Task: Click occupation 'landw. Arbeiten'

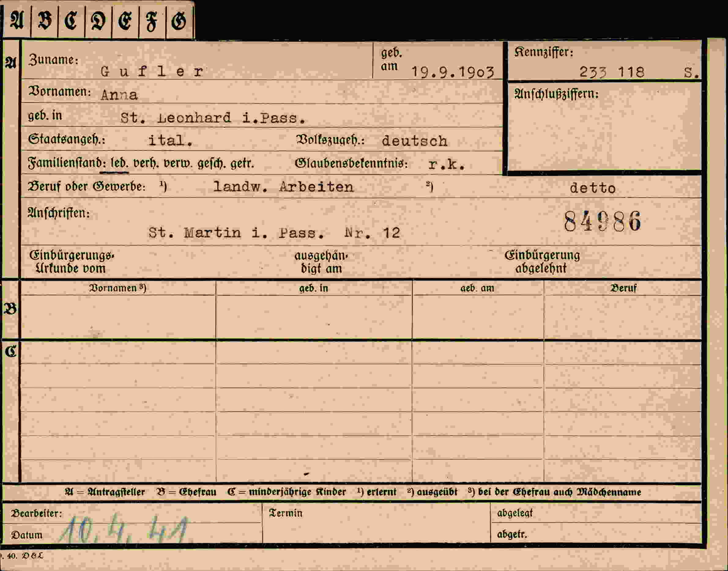Action: coord(283,186)
